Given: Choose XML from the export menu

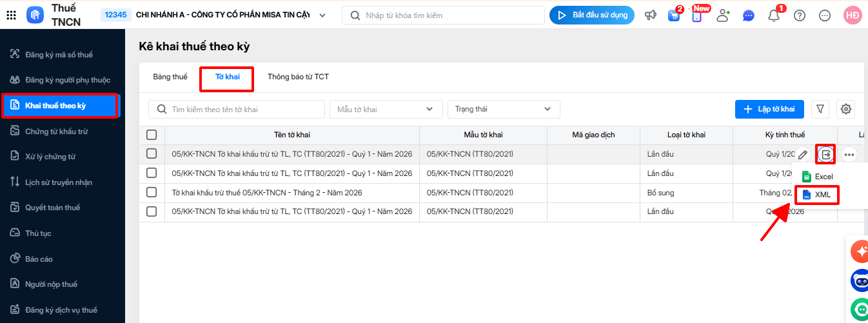Looking at the screenshot, I should click(x=818, y=195).
